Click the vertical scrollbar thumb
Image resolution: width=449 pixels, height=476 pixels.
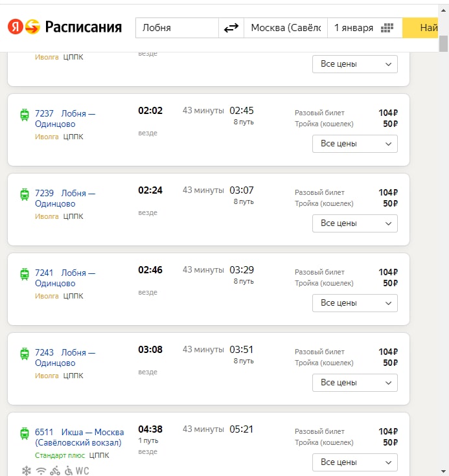(443, 44)
